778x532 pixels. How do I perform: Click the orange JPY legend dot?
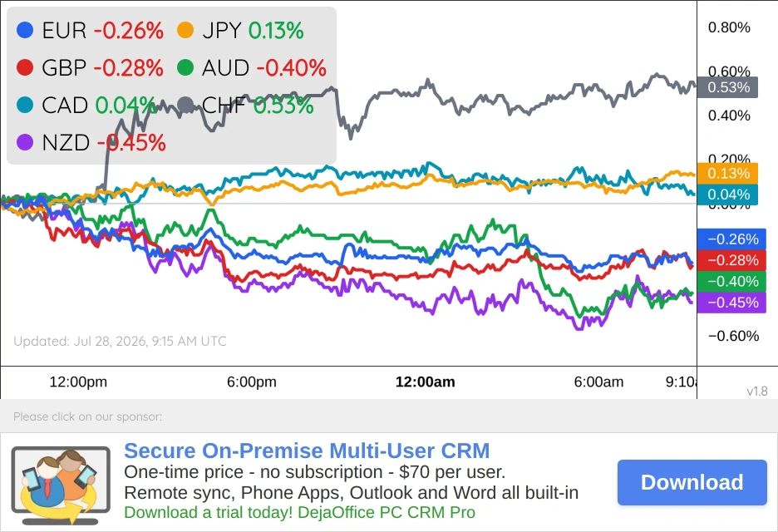(x=185, y=30)
